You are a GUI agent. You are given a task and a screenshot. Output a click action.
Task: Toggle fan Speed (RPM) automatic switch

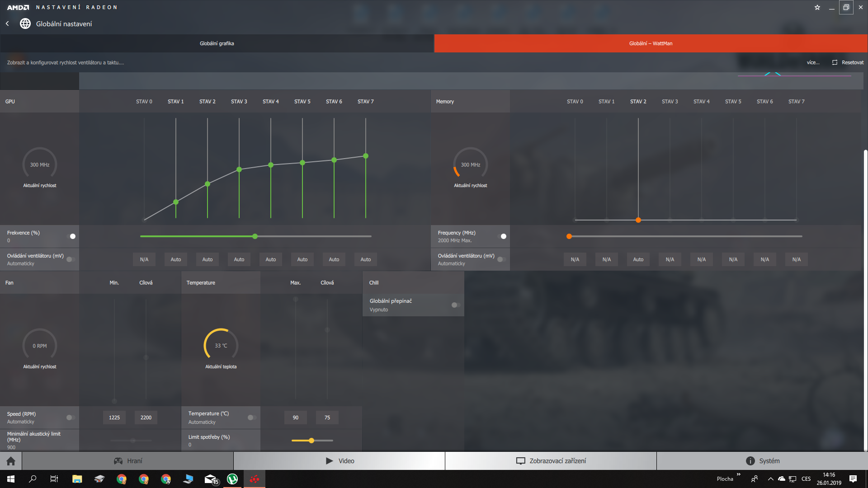71,418
